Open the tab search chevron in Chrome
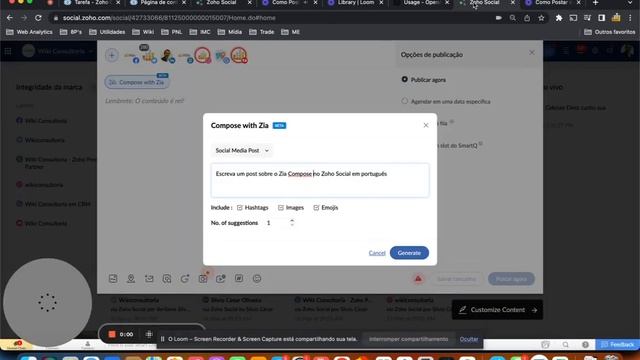Screen dimensions: 640x360 (630, 3)
